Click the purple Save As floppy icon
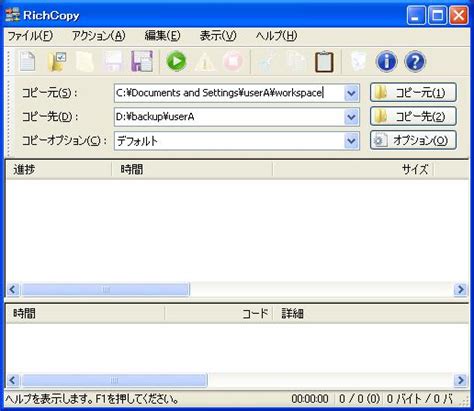474x411 pixels. pyautogui.click(x=142, y=62)
